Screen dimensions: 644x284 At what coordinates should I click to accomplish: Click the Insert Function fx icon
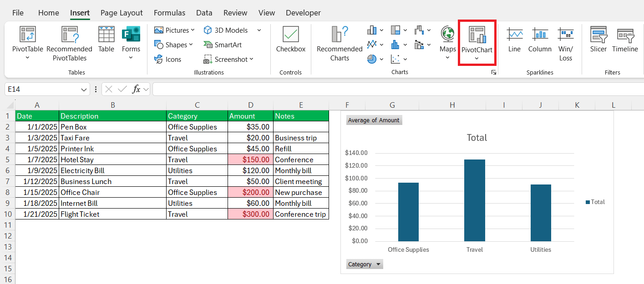[136, 90]
